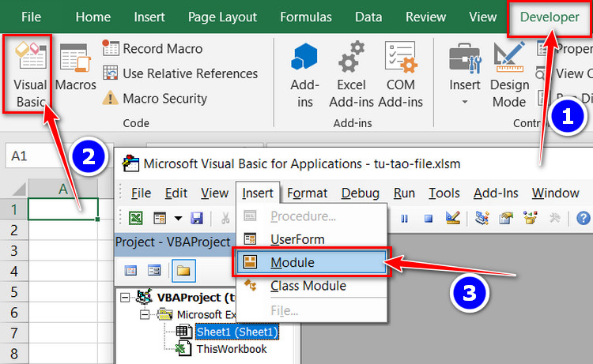593x364 pixels.
Task: Switch to the Excel Insert ribbon tab
Action: click(149, 17)
